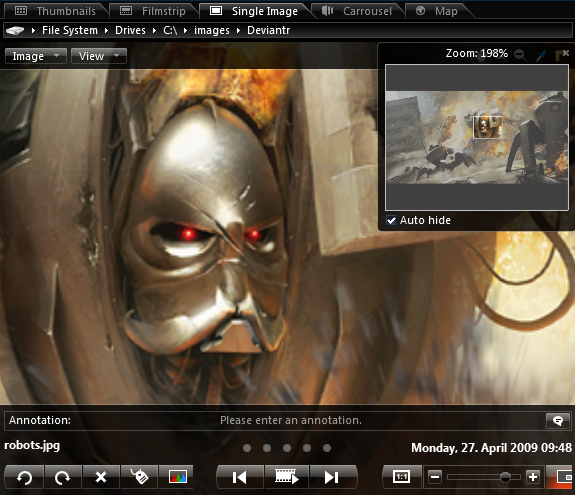Go to the previous image
Image resolution: width=575 pixels, height=495 pixels.
tap(240, 477)
